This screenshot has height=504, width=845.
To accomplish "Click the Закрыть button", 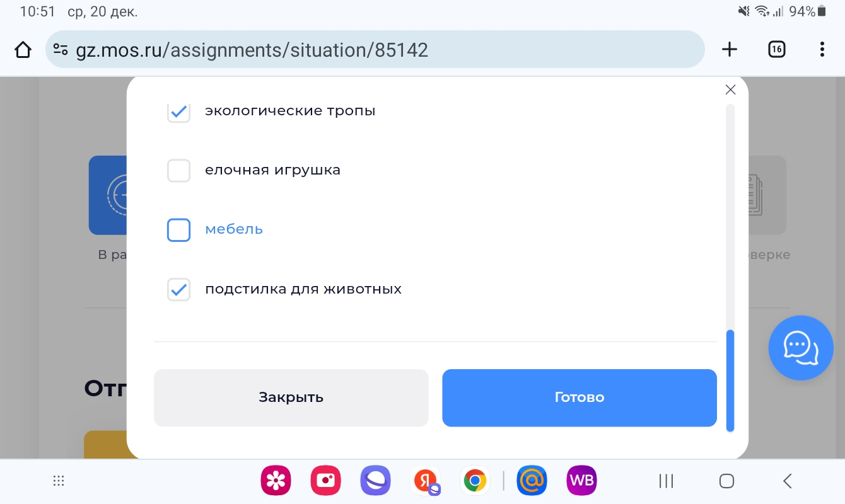I will [x=291, y=398].
